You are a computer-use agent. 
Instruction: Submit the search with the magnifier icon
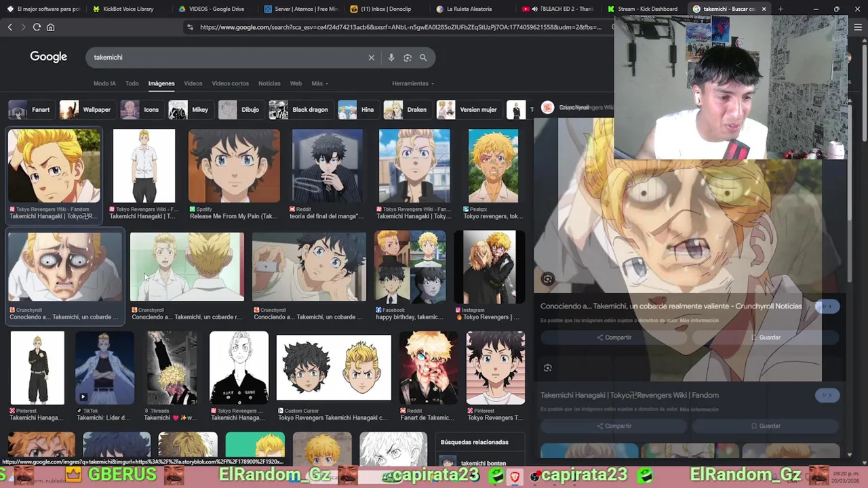423,58
